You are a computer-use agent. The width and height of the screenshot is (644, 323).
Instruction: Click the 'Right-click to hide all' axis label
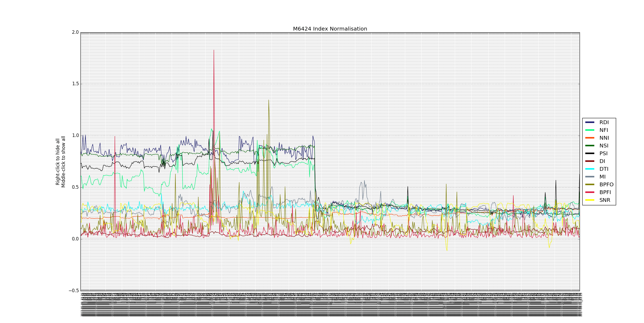click(58, 162)
